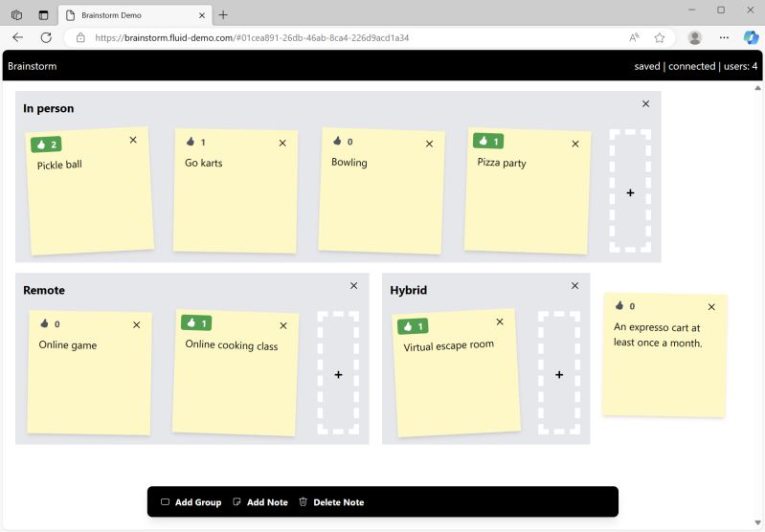Click the Brainstorm app title
The height and width of the screenshot is (532, 765).
click(33, 66)
